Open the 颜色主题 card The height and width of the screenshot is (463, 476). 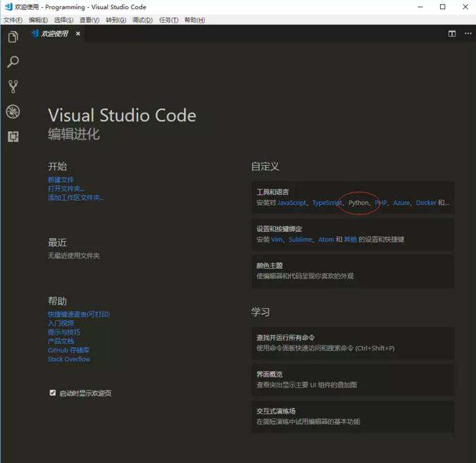point(353,271)
